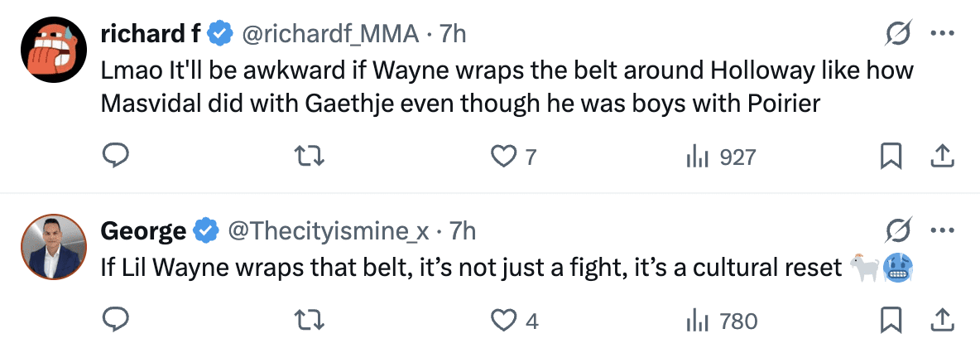Image resolution: width=980 pixels, height=353 pixels.
Task: View analytics for George's 780-view tweet
Action: [x=695, y=320]
